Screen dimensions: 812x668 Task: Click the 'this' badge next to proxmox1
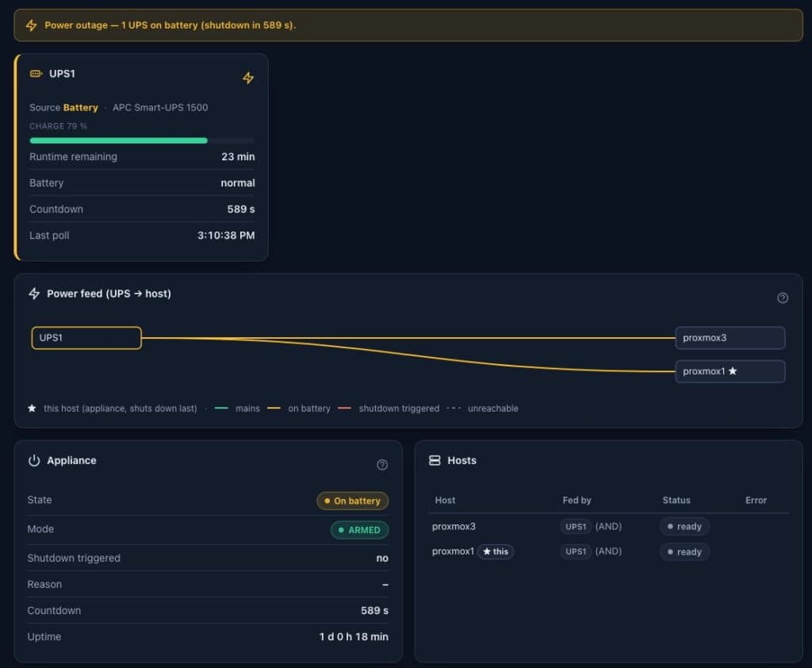pos(496,551)
